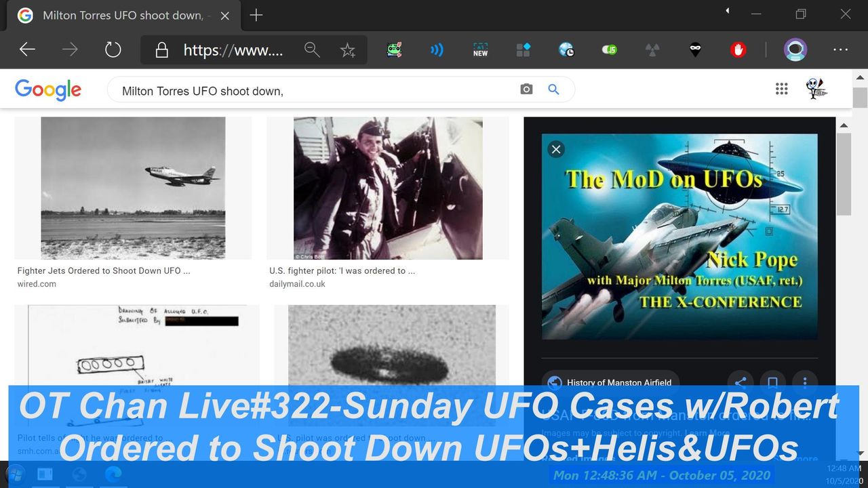Click the green monster extension icon

[x=394, y=49]
